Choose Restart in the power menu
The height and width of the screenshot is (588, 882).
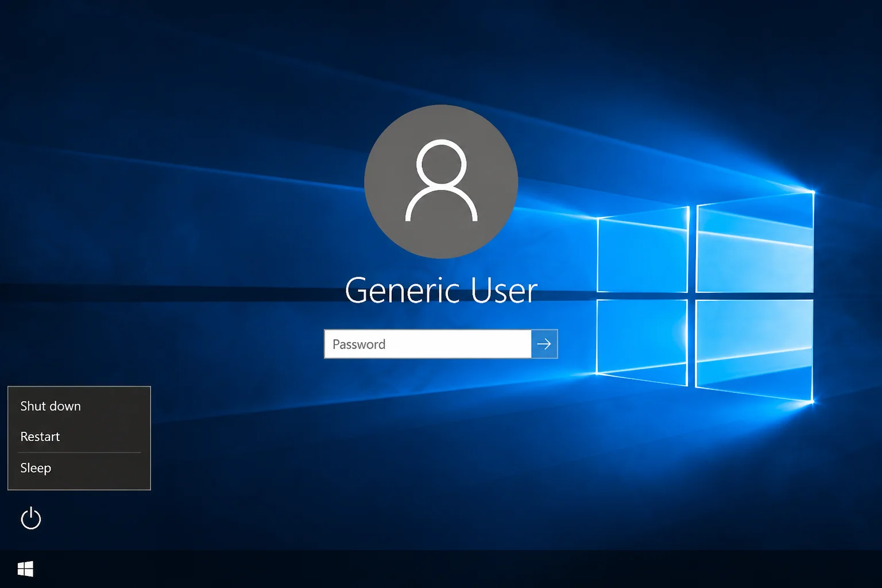(79, 436)
